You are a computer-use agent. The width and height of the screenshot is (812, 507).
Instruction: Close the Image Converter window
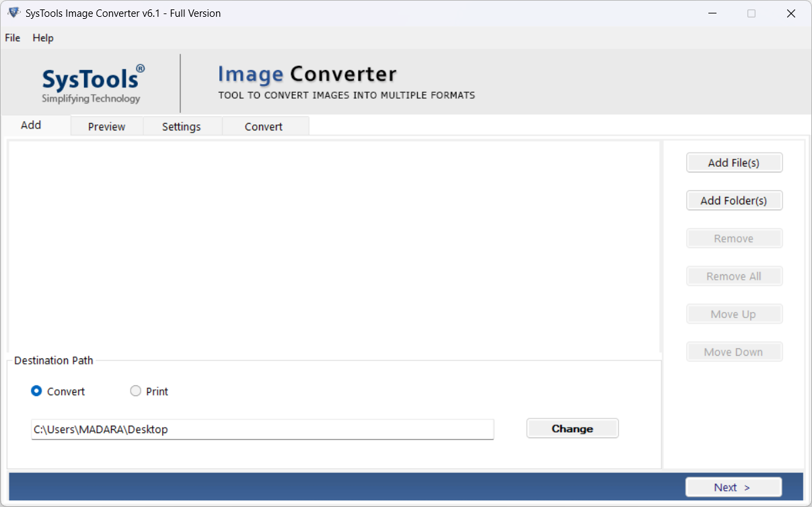click(791, 13)
